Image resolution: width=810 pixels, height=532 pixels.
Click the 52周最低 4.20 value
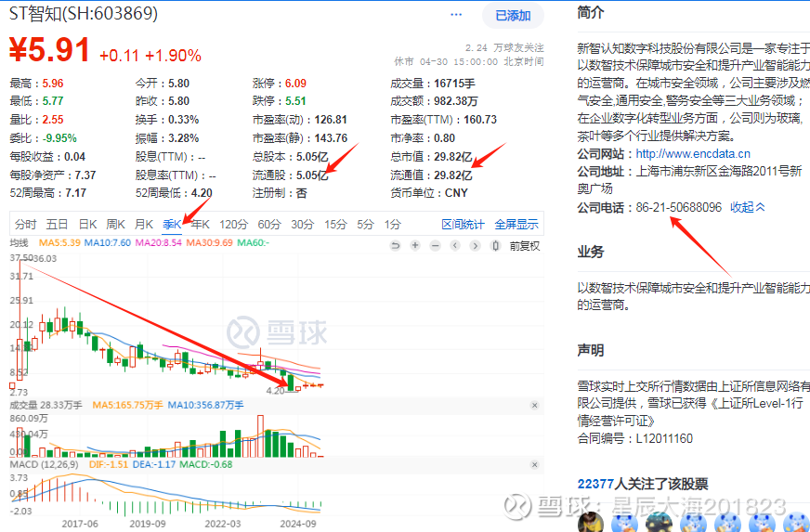(x=202, y=193)
